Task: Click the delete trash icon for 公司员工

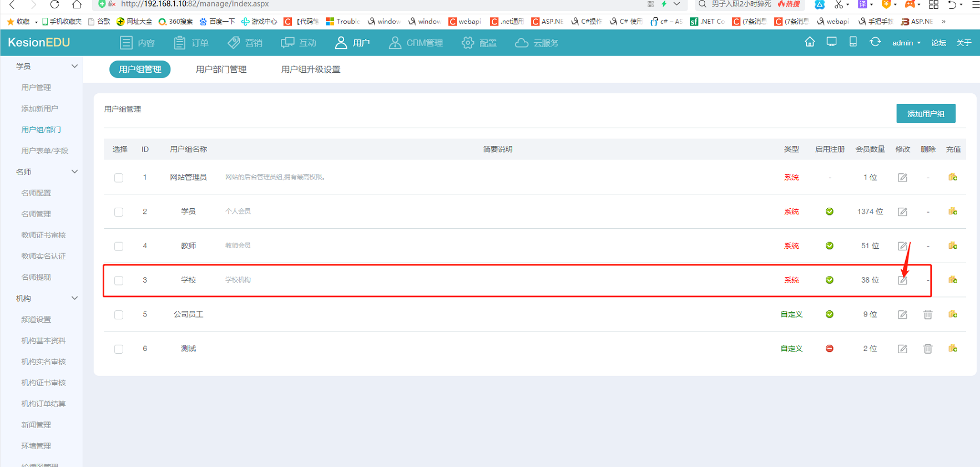Action: [927, 315]
